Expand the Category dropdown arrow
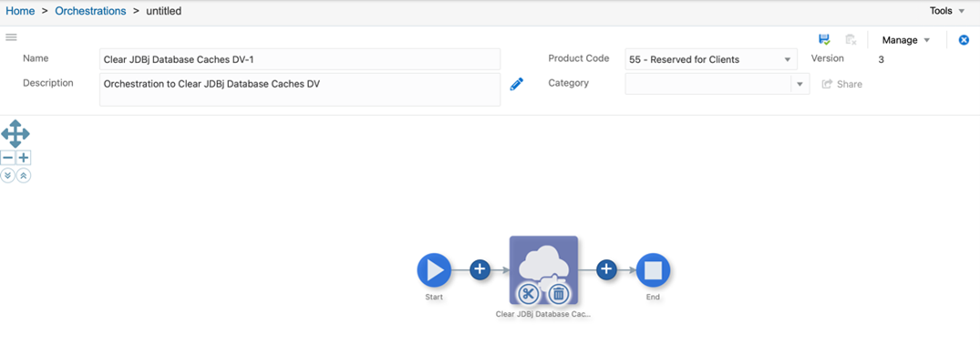 point(800,84)
